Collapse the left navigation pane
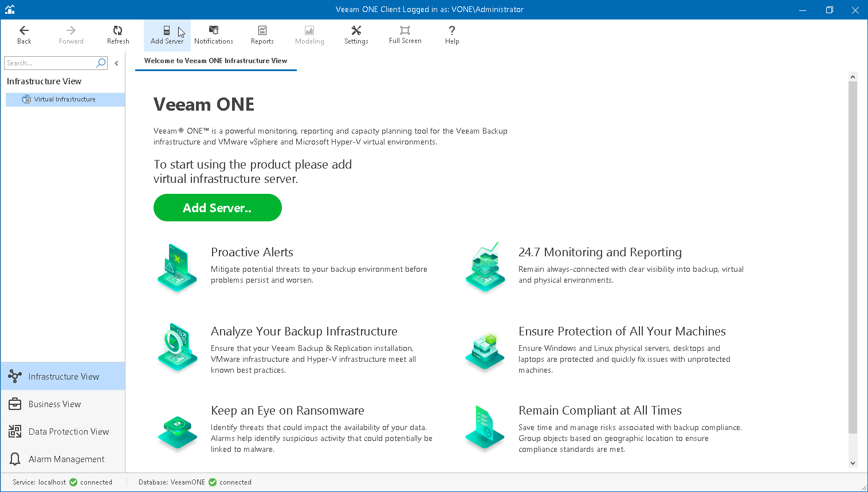Viewport: 868px width, 492px height. tap(116, 64)
